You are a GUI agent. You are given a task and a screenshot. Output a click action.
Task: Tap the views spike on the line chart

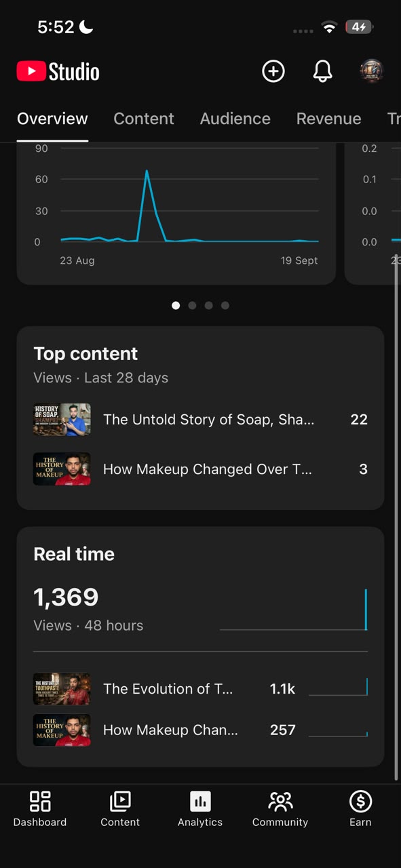pyautogui.click(x=147, y=171)
